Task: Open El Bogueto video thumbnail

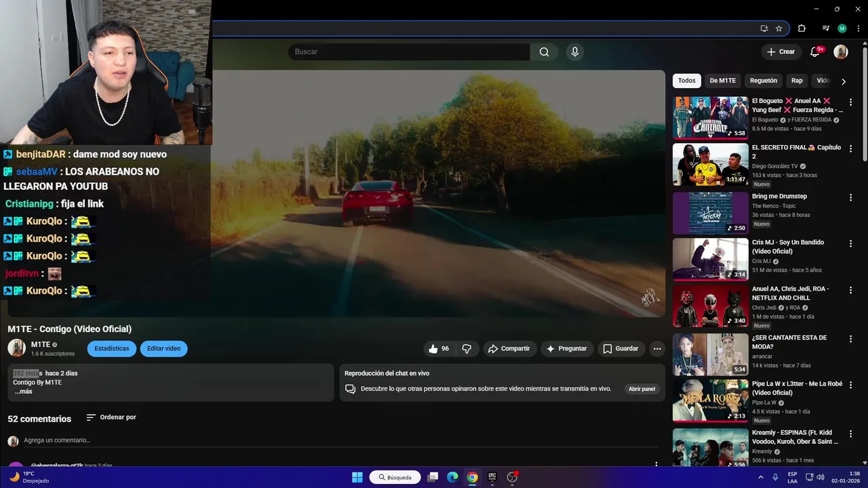Action: (711, 117)
